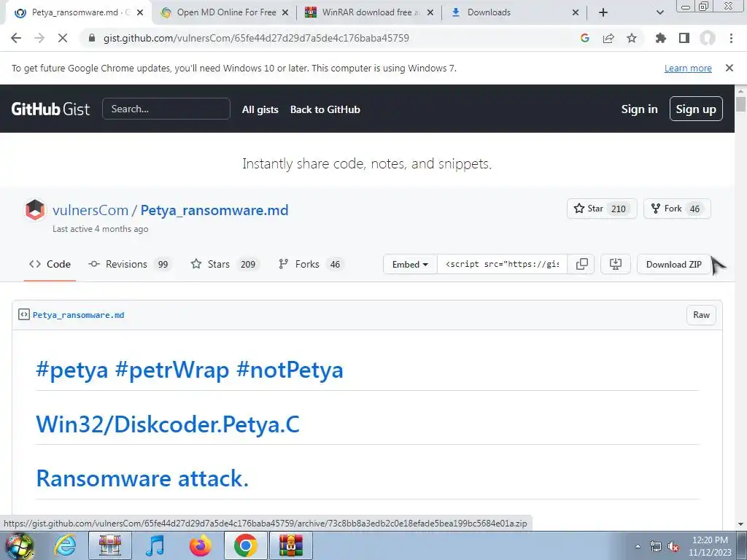Copy the embed script to clipboard
747x560 pixels.
[581, 264]
